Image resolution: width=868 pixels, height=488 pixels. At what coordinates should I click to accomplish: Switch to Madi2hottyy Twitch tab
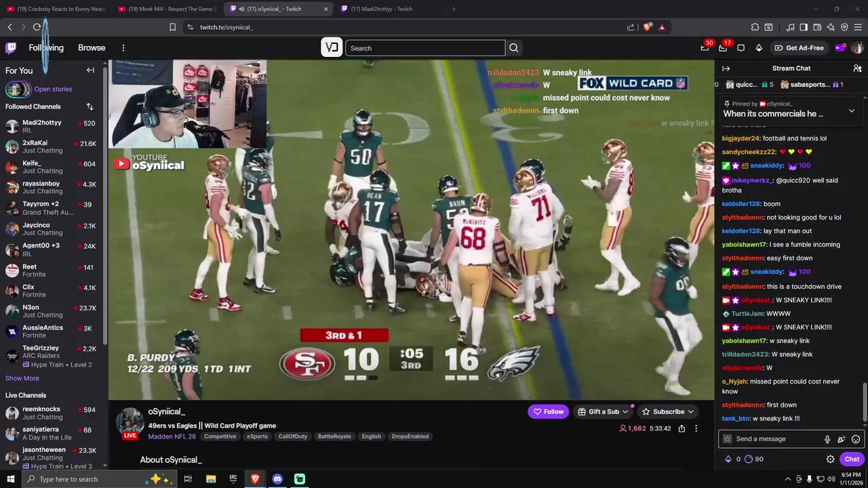(x=389, y=9)
